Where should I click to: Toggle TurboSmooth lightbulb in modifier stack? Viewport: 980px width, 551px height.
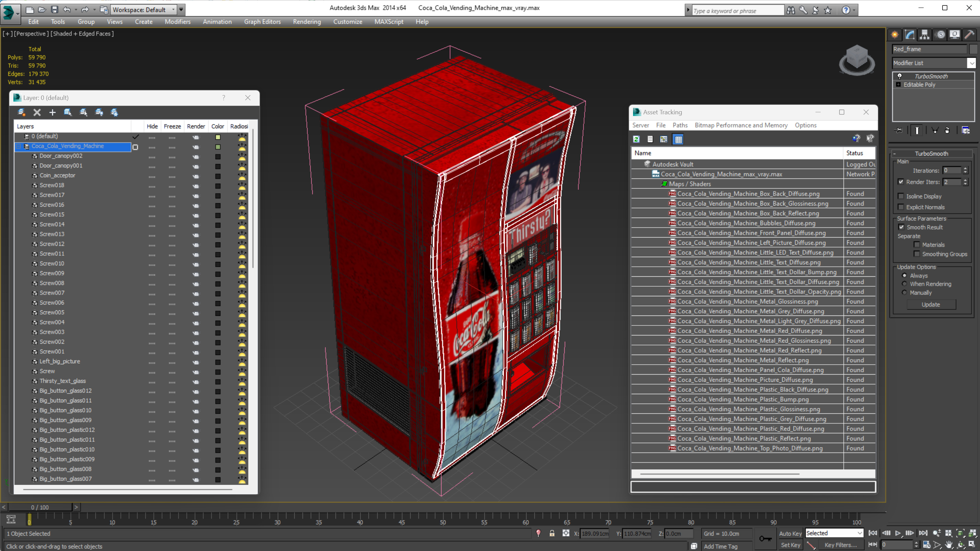pyautogui.click(x=899, y=76)
